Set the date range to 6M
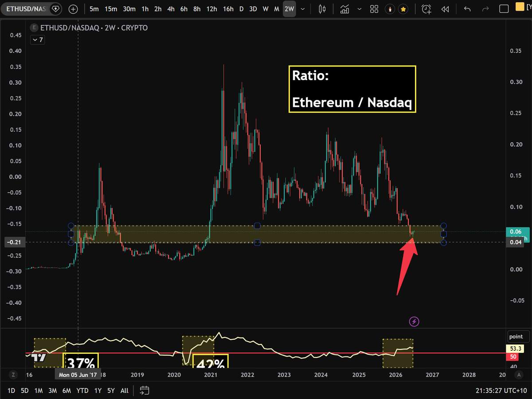Screen dimensions: 532x399 (x=66, y=391)
